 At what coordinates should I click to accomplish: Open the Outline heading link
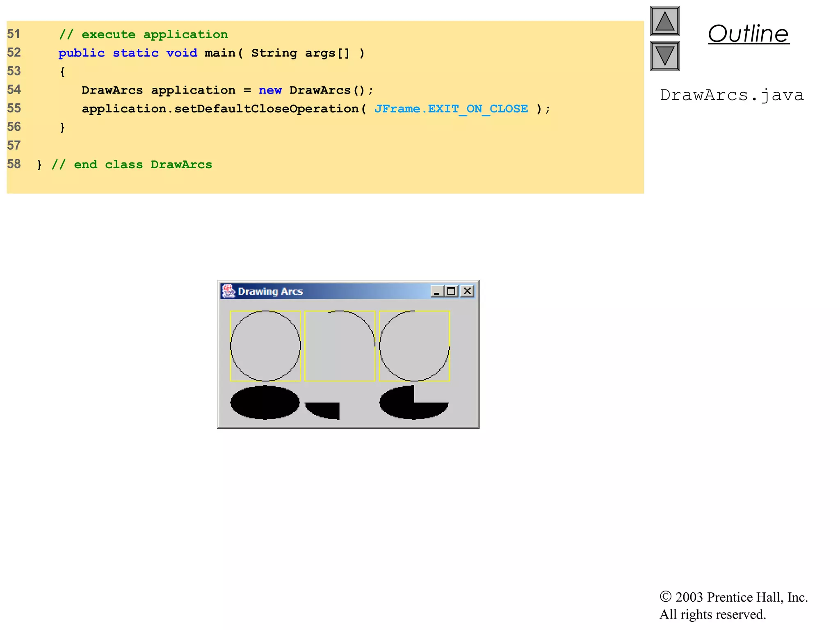pos(749,34)
